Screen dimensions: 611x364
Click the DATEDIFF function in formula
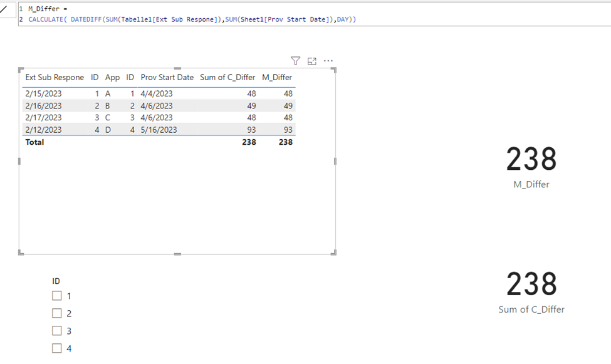click(86, 19)
